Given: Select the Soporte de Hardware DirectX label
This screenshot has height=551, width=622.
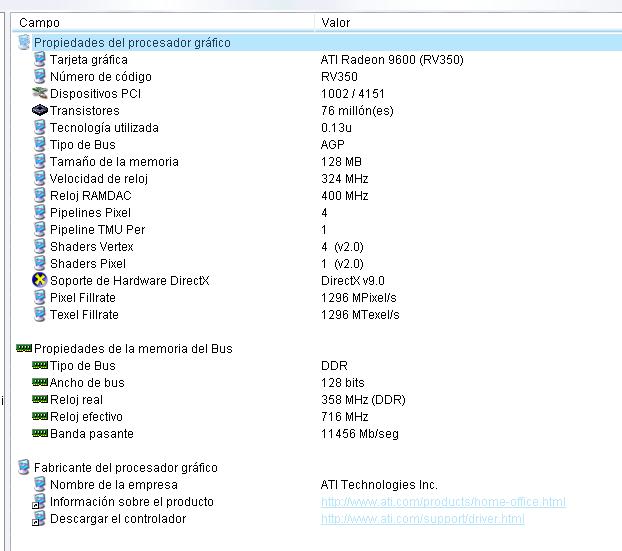Looking at the screenshot, I should tap(129, 280).
